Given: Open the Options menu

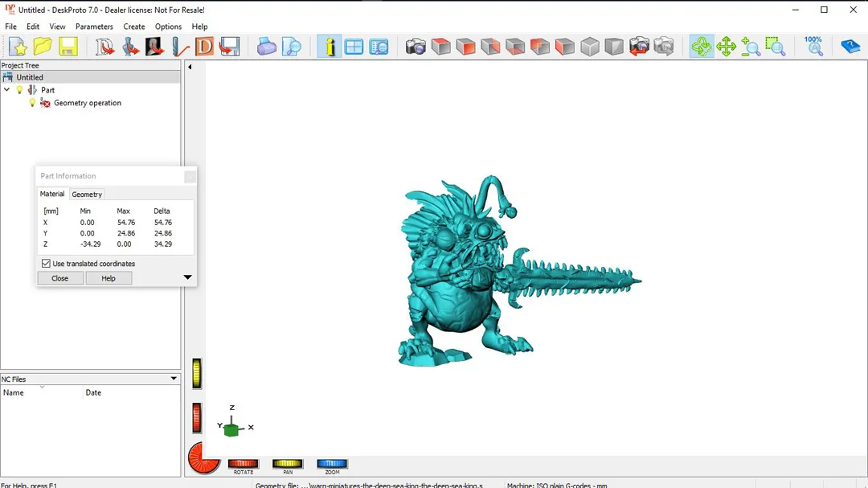Looking at the screenshot, I should coord(168,27).
